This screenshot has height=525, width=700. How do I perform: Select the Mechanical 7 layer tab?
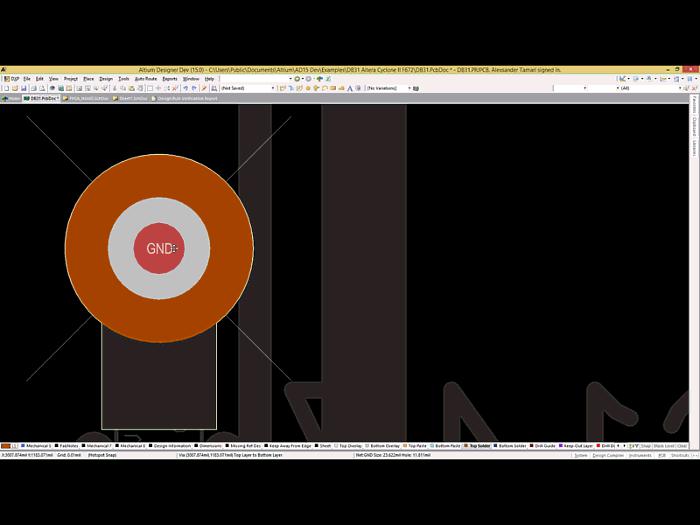click(x=97, y=446)
